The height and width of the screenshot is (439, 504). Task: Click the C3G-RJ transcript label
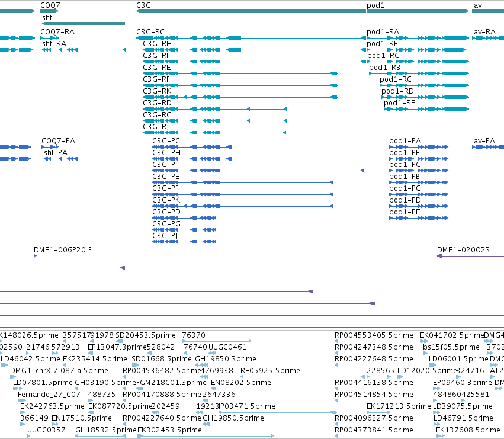[x=156, y=127]
